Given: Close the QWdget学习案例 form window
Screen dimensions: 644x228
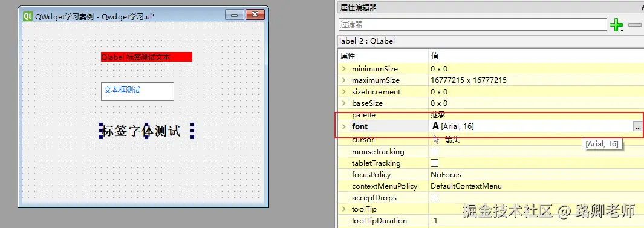Looking at the screenshot, I should pyautogui.click(x=255, y=15).
